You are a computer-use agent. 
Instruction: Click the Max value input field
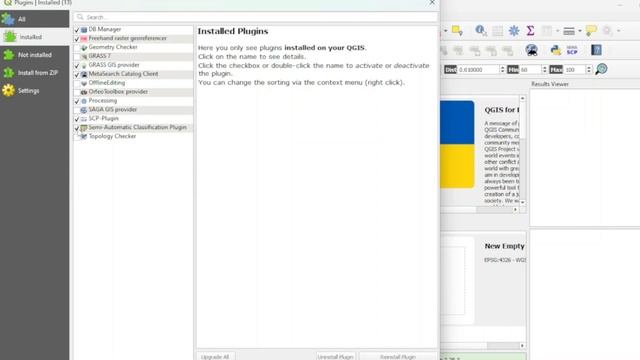click(x=575, y=70)
